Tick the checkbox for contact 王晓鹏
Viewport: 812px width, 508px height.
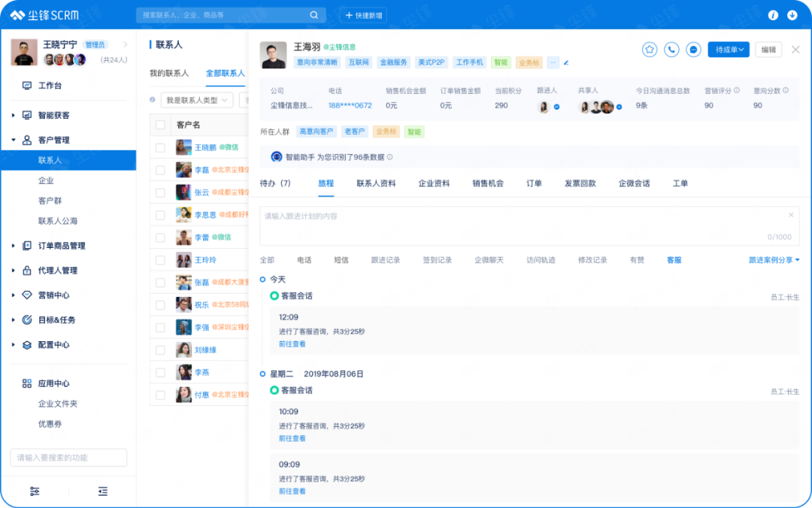[x=160, y=147]
